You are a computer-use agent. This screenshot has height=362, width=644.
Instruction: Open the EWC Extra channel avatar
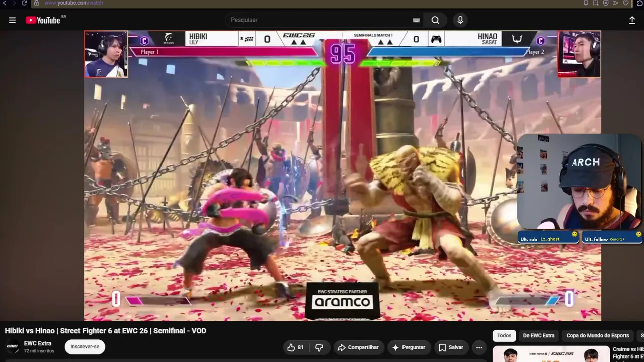[x=12, y=347]
